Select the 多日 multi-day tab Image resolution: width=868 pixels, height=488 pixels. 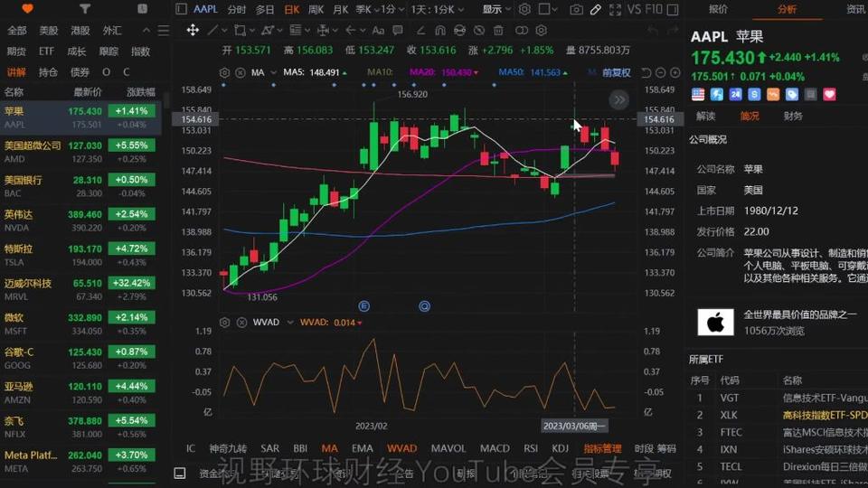click(x=265, y=9)
